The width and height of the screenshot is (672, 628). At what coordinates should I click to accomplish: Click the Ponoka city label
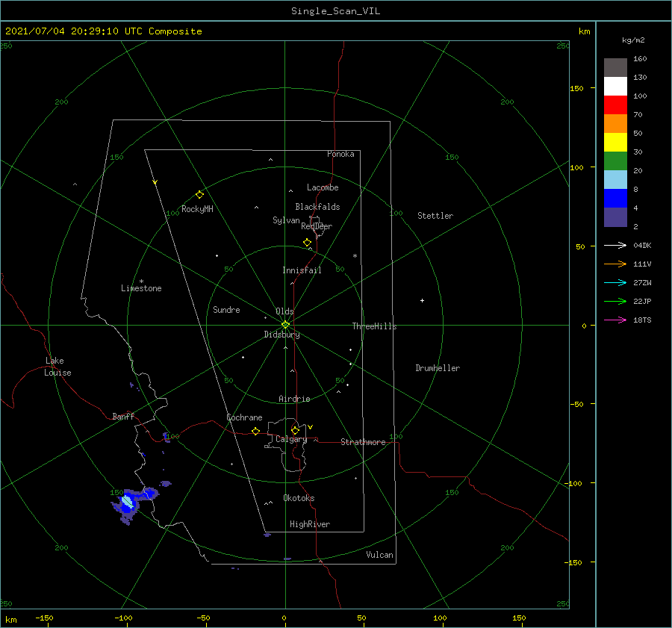(340, 154)
